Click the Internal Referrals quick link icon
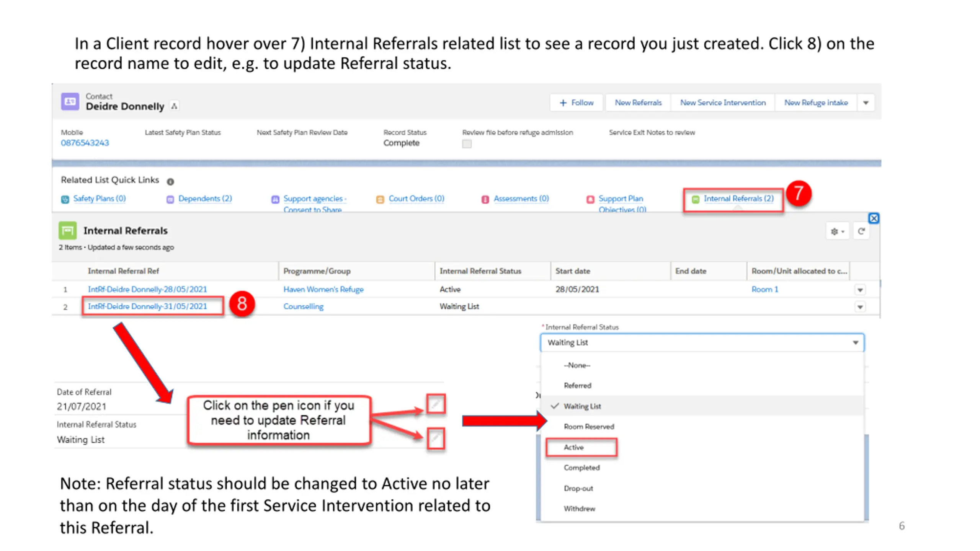 click(696, 199)
